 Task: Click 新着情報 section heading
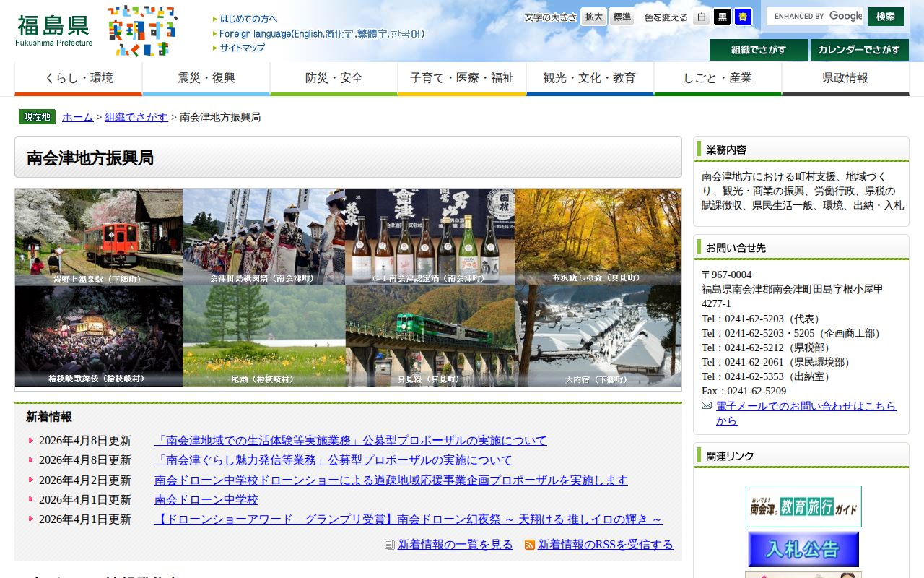pos(49,417)
